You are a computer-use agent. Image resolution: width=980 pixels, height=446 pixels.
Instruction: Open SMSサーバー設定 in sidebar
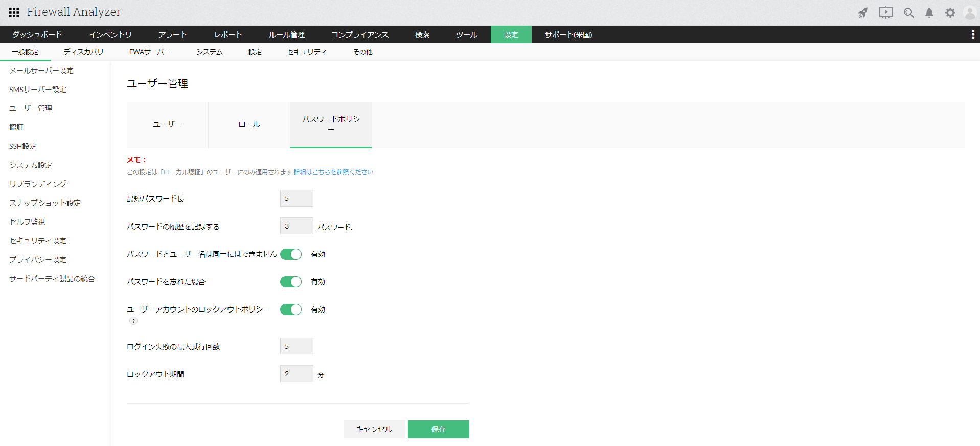point(38,90)
